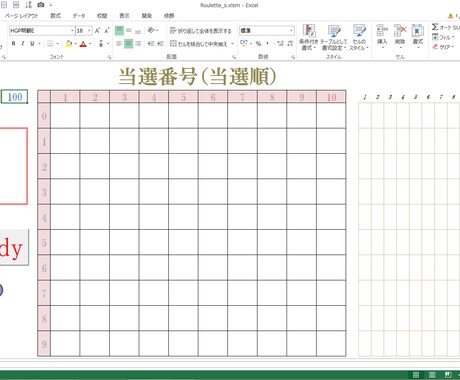The image size is (460, 380).
Task: Open the 開発 ribbon tab
Action: coord(147,16)
